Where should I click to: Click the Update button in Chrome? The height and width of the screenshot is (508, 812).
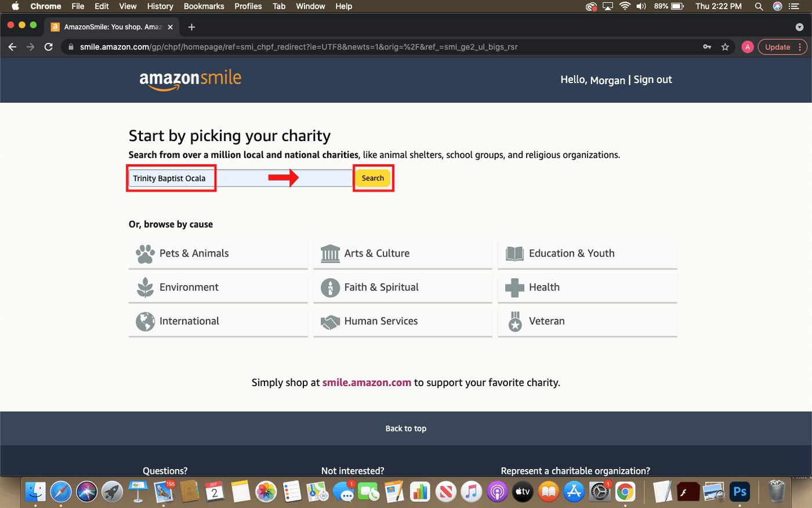coord(777,47)
